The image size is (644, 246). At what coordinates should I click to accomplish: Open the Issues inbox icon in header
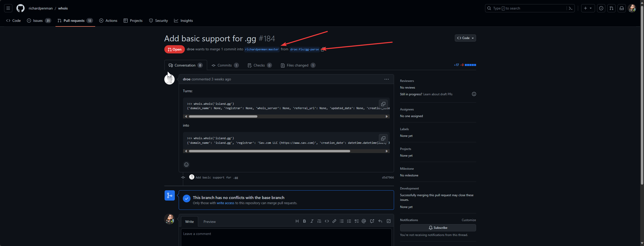601,8
